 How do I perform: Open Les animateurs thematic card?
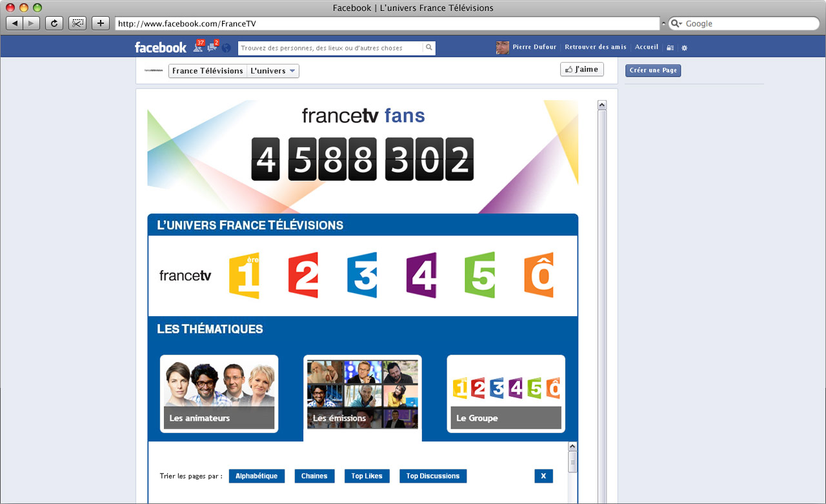click(219, 394)
